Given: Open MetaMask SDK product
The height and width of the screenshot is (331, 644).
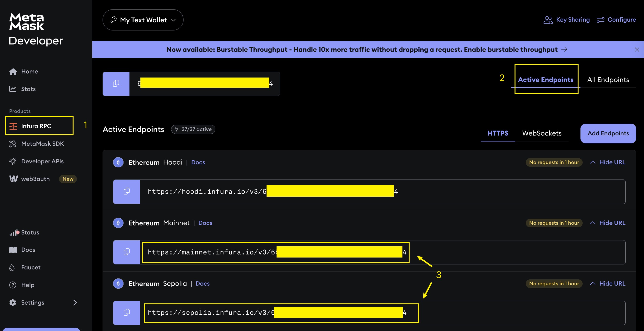Looking at the screenshot, I should click(x=36, y=144).
